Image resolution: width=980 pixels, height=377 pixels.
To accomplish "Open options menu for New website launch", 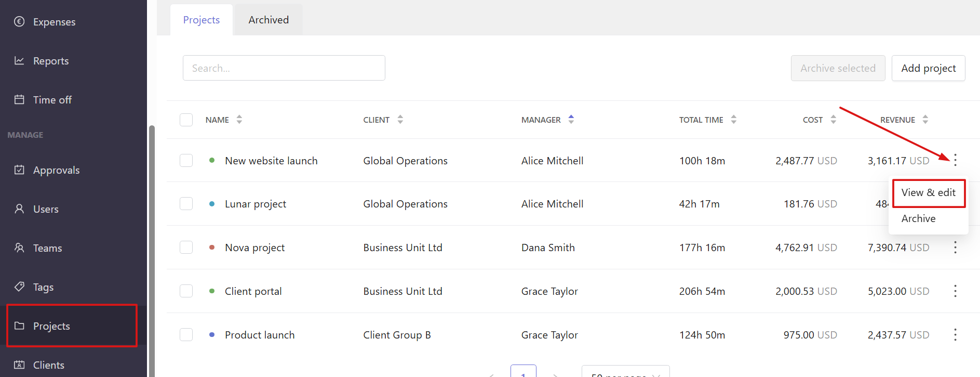I will click(x=955, y=160).
